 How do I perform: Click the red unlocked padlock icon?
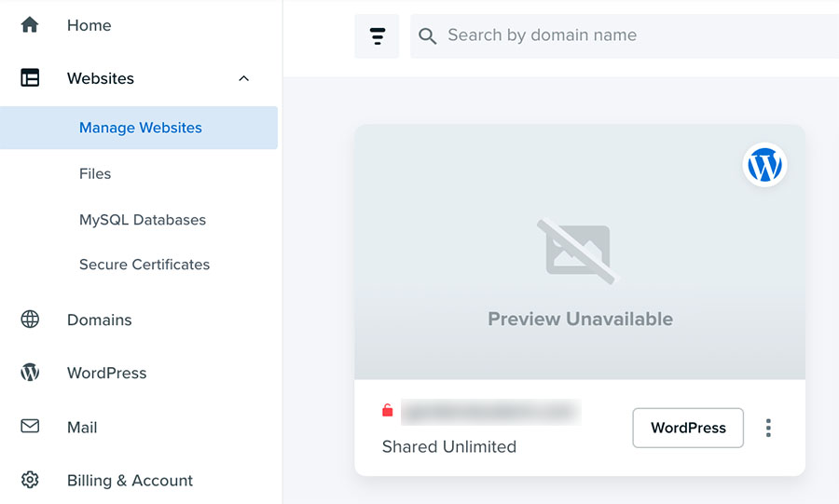click(388, 411)
